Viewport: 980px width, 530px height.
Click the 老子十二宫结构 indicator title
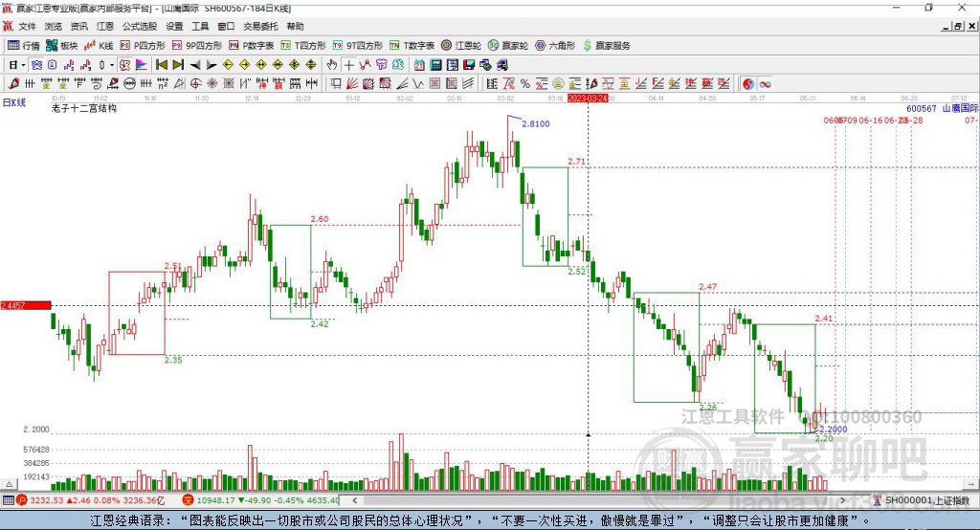click(84, 108)
